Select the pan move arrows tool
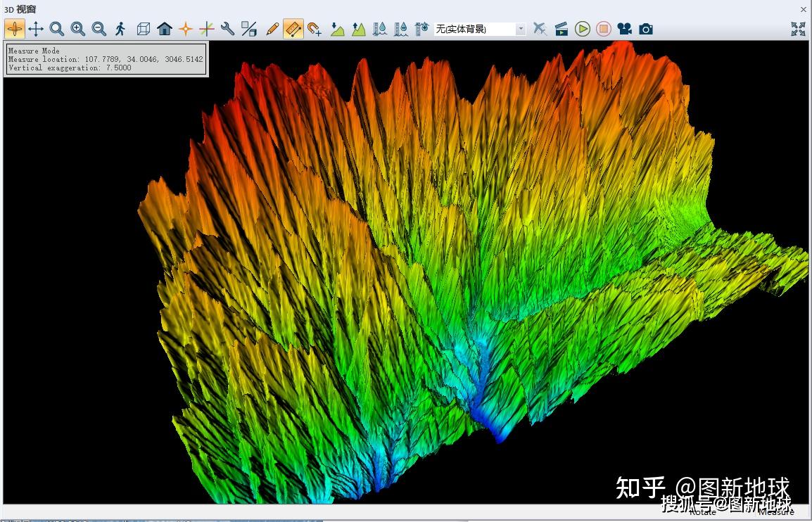Image resolution: width=812 pixels, height=522 pixels. click(x=36, y=28)
